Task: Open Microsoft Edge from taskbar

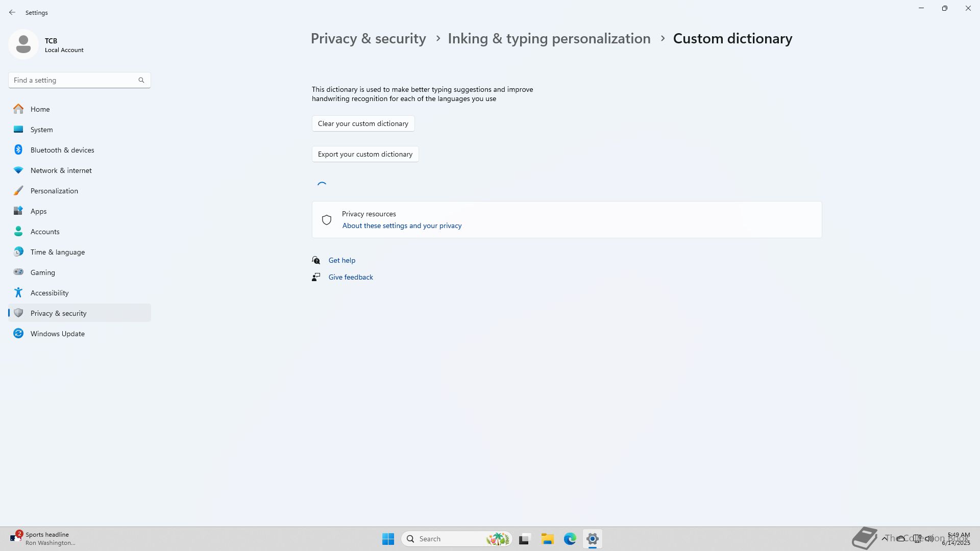Action: click(x=570, y=539)
